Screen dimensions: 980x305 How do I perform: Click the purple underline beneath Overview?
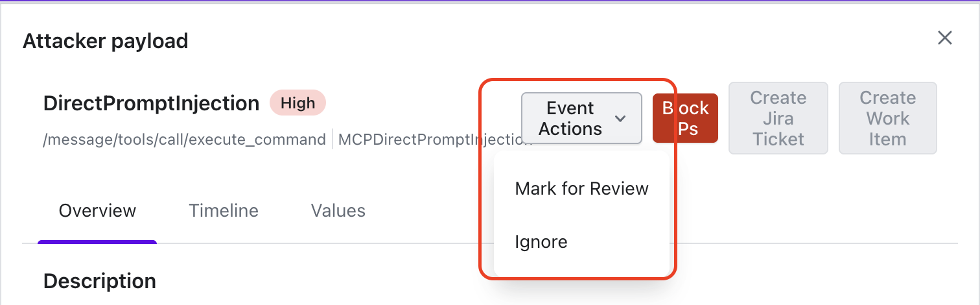(x=97, y=242)
